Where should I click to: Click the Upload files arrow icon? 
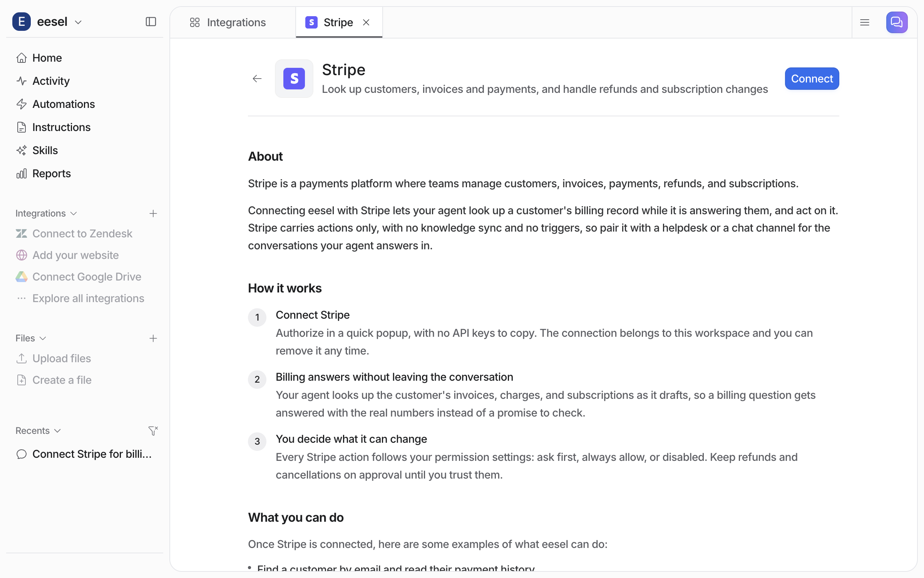(x=22, y=358)
